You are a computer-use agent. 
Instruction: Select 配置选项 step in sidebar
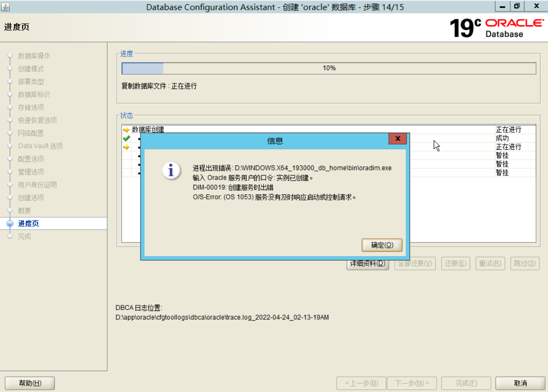[31, 159]
